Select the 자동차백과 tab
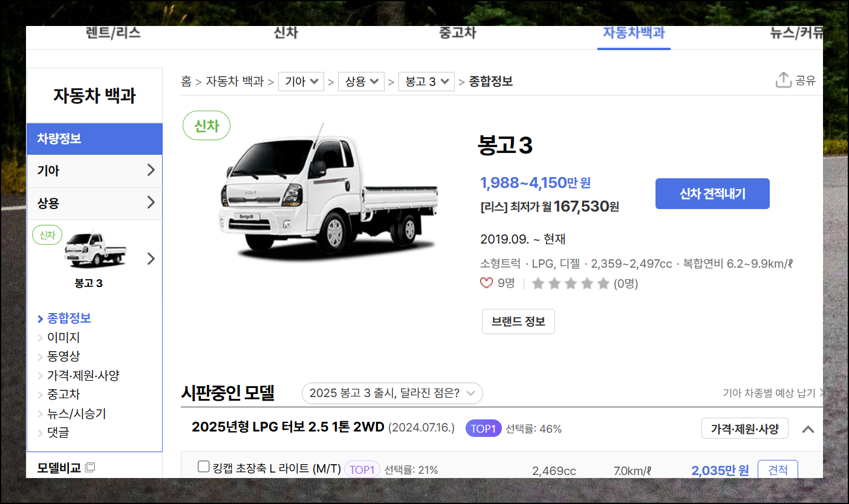This screenshot has height=504, width=849. point(634,33)
